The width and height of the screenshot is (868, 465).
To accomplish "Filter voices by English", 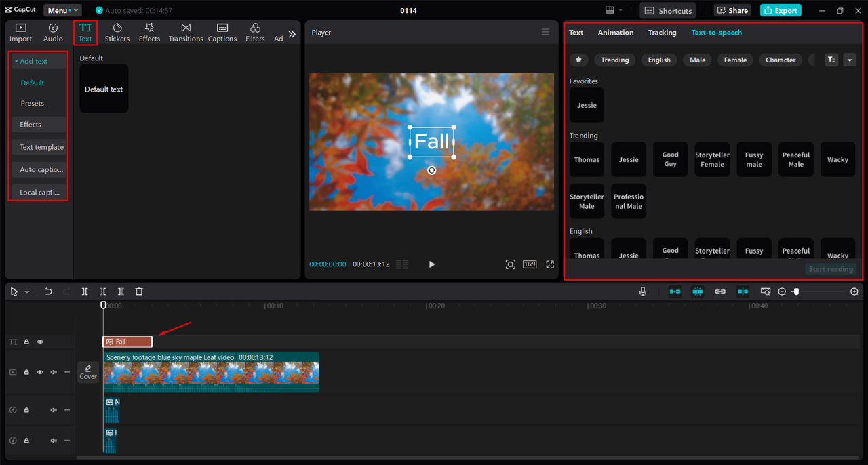I will [659, 60].
